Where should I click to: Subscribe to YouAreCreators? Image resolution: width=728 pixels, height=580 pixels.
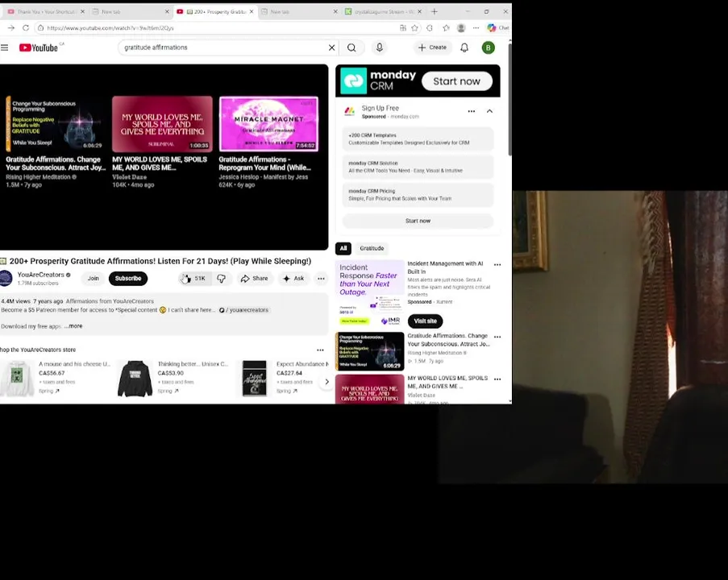pos(128,279)
